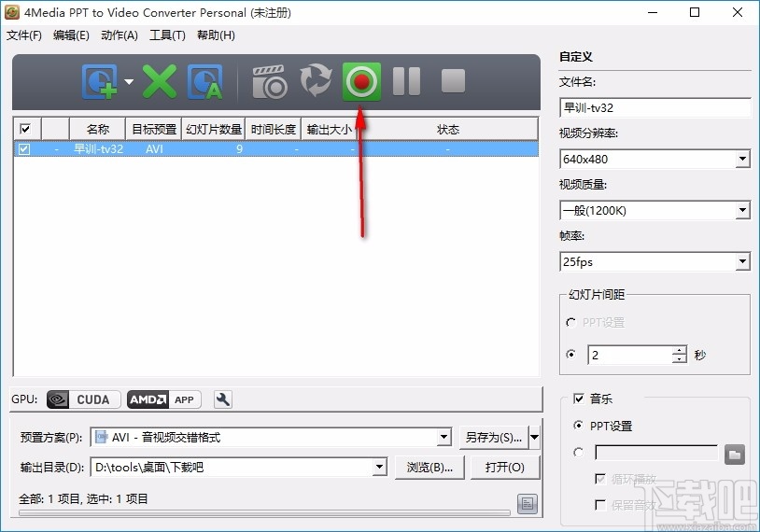Screen dimensions: 760x532
Task: Click the music file path field
Action: point(656,453)
